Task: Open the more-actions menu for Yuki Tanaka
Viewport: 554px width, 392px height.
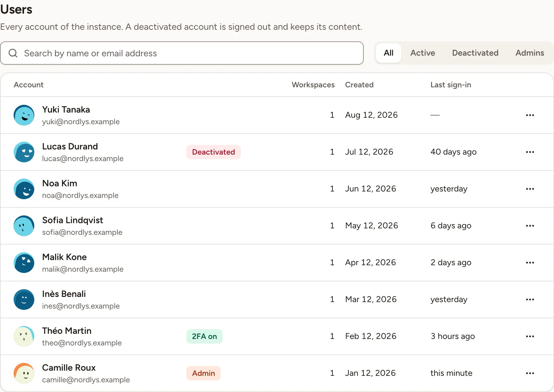Action: pos(530,115)
